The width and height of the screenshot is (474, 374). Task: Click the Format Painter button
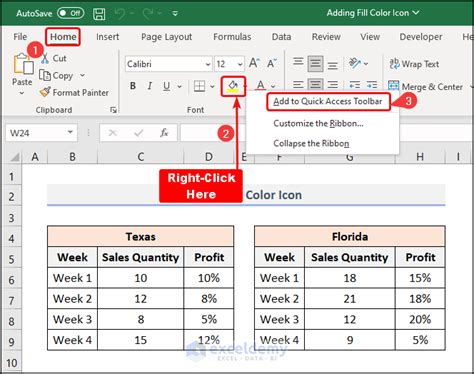pyautogui.click(x=74, y=92)
